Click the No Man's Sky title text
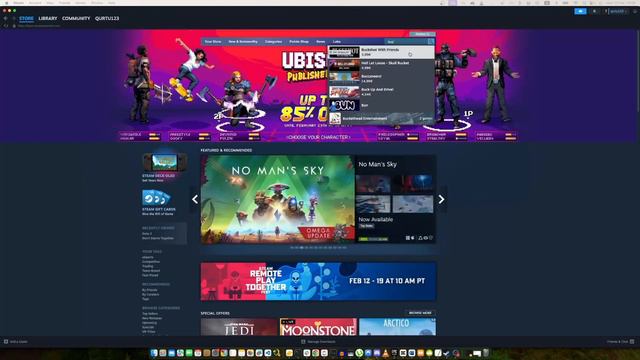 tap(378, 164)
